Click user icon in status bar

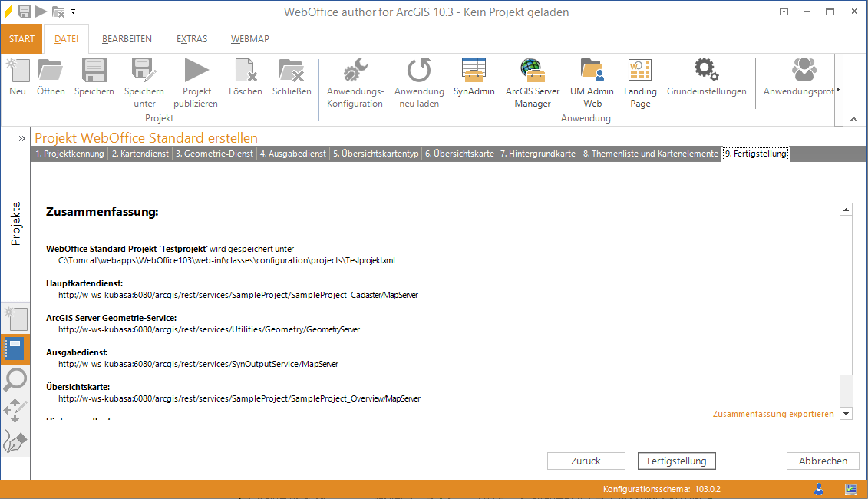[819, 489]
